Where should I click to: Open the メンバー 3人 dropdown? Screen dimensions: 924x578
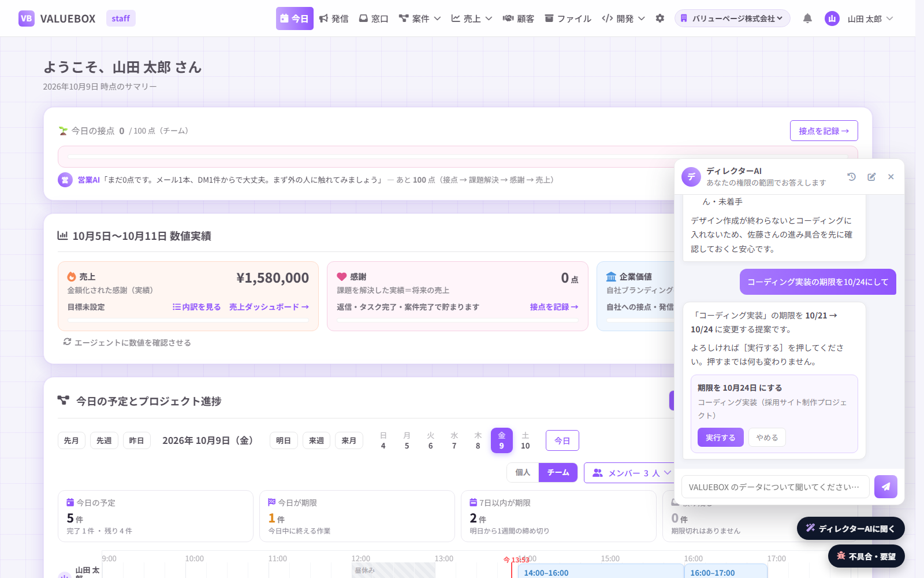[x=629, y=473]
